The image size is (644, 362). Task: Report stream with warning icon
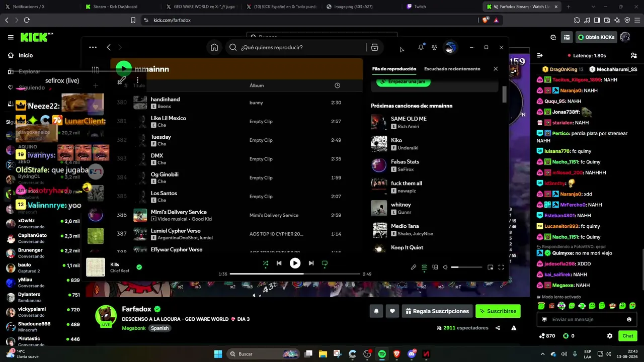(514, 328)
